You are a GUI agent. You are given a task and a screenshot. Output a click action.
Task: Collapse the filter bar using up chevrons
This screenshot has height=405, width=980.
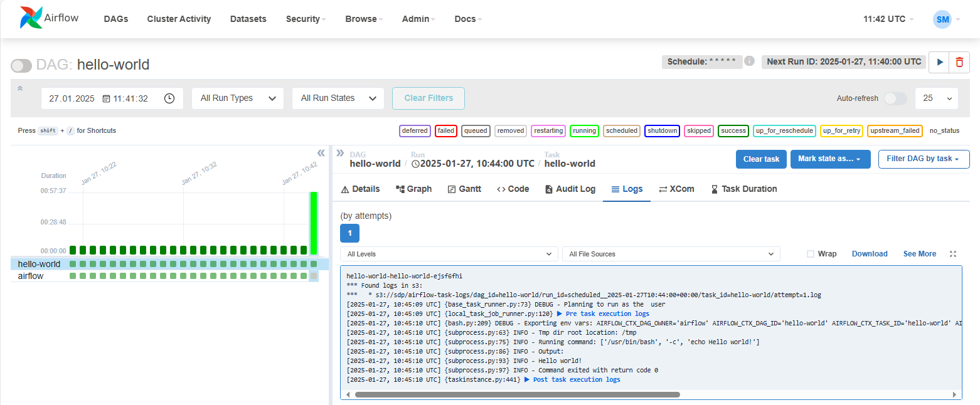click(x=20, y=89)
